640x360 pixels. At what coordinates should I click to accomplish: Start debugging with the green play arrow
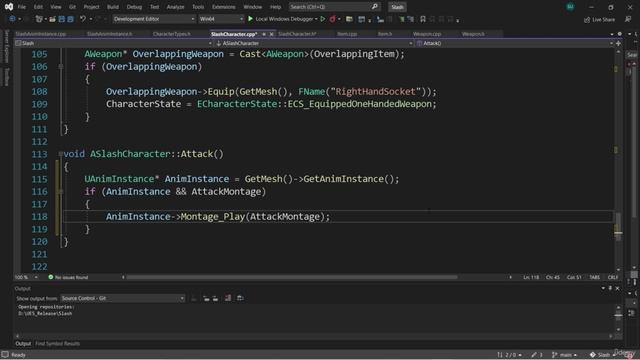(x=251, y=19)
